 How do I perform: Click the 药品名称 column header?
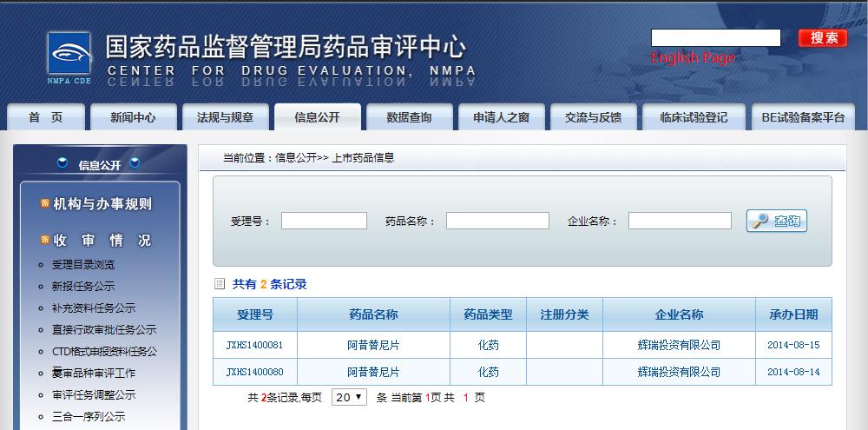[x=373, y=314]
